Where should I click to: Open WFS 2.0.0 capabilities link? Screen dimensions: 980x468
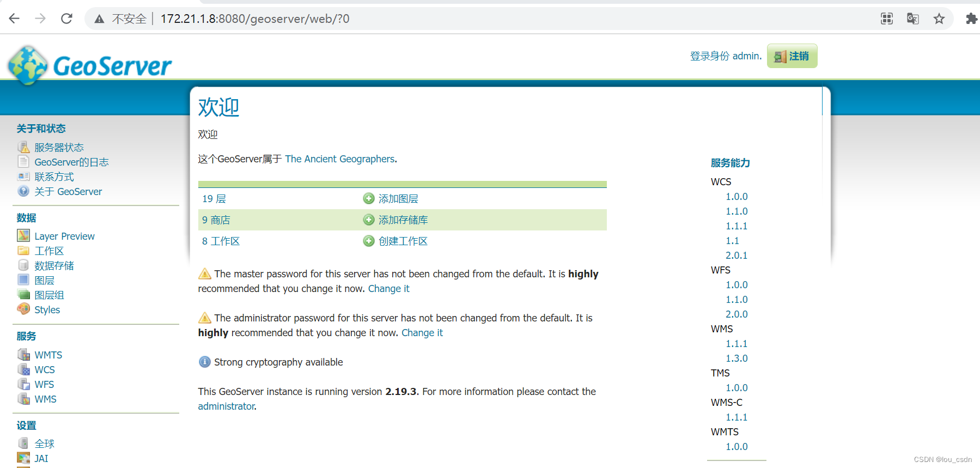click(736, 314)
